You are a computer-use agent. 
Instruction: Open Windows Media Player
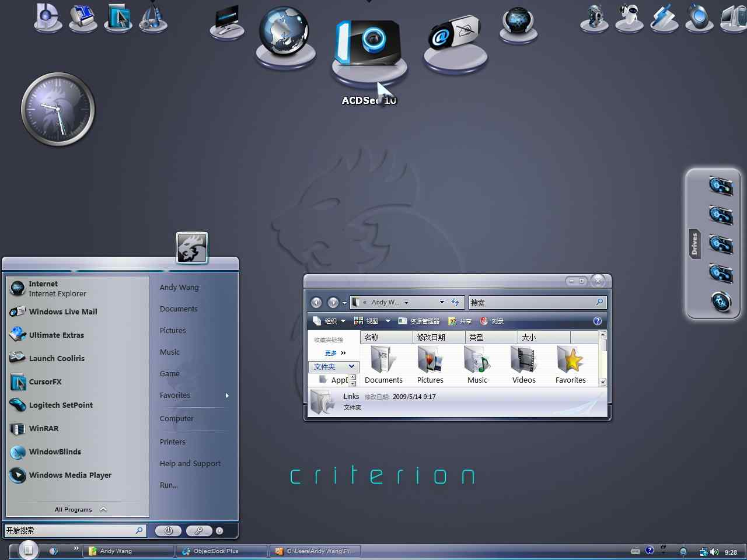78,475
